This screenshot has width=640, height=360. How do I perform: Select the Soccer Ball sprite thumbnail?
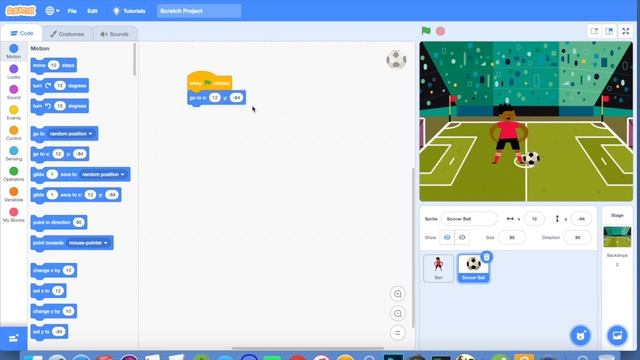(473, 268)
